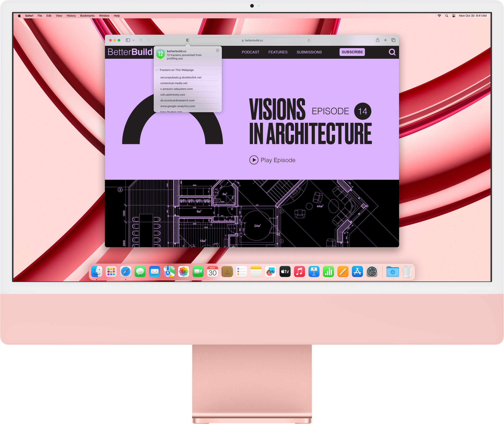Play Episode 14 with the play button
This screenshot has width=504, height=424.
click(254, 160)
